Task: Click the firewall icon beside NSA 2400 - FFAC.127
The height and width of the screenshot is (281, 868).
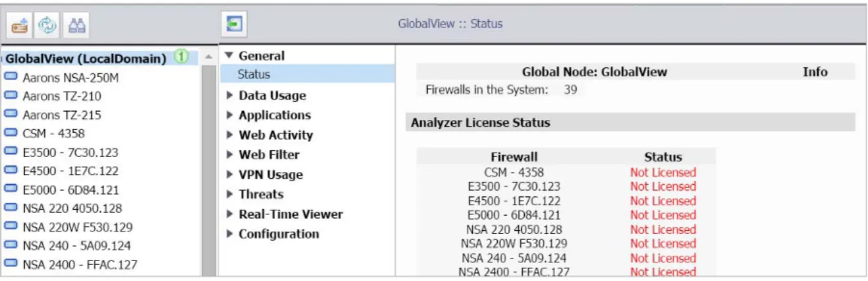Action: [x=10, y=264]
